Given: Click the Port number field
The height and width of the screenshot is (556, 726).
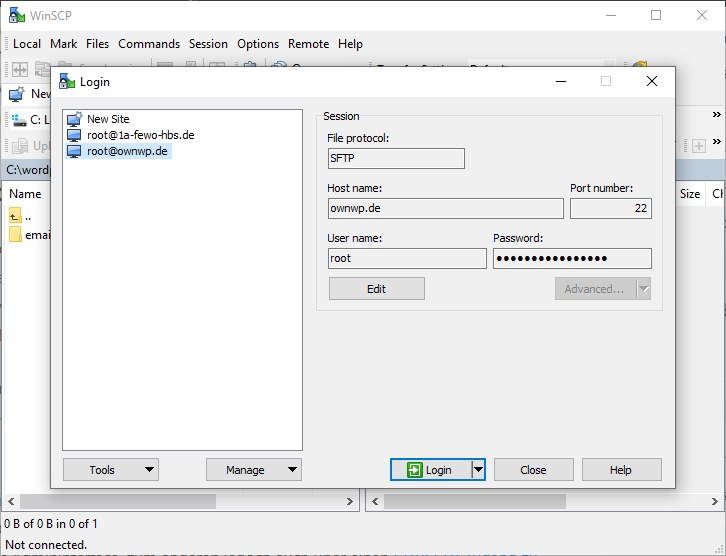Looking at the screenshot, I should tap(611, 208).
